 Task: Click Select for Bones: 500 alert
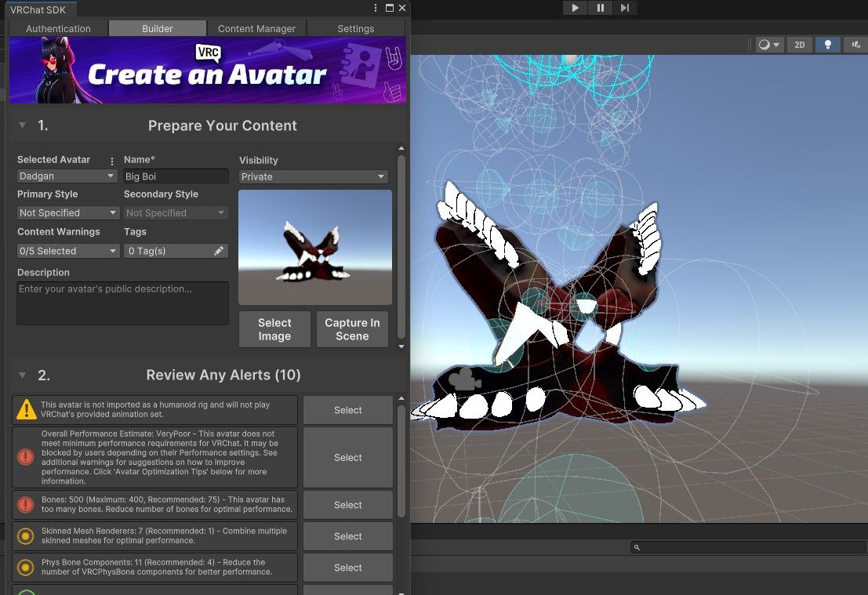click(x=347, y=505)
